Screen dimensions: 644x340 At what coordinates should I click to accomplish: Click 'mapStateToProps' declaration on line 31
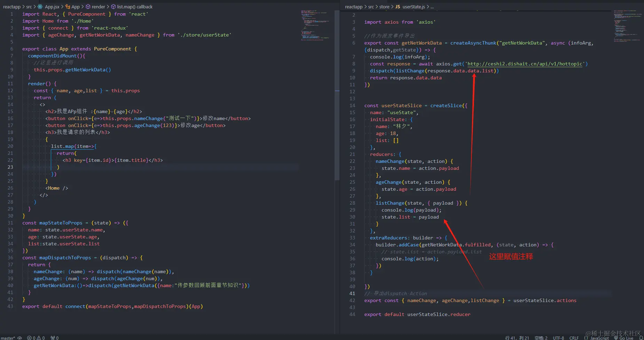click(61, 223)
